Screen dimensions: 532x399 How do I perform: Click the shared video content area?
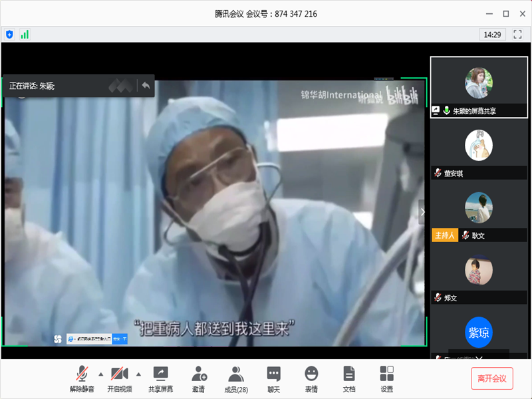coord(214,213)
